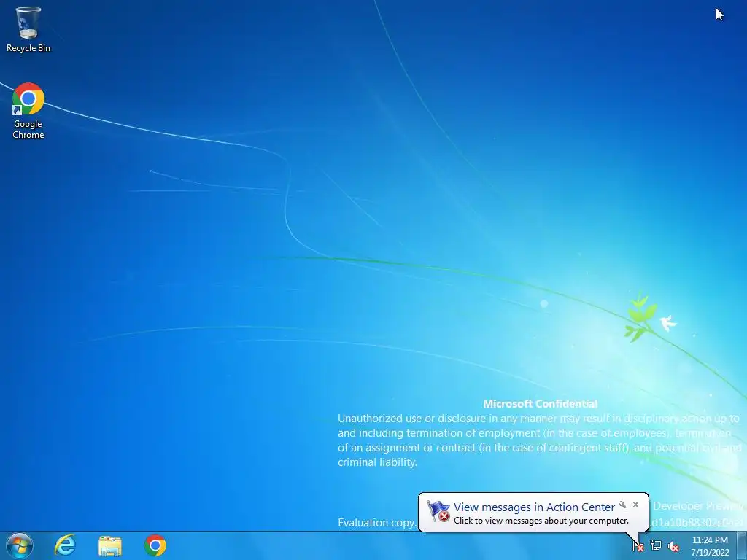
Task: Close the Action Center notification balloon
Action: pos(635,505)
